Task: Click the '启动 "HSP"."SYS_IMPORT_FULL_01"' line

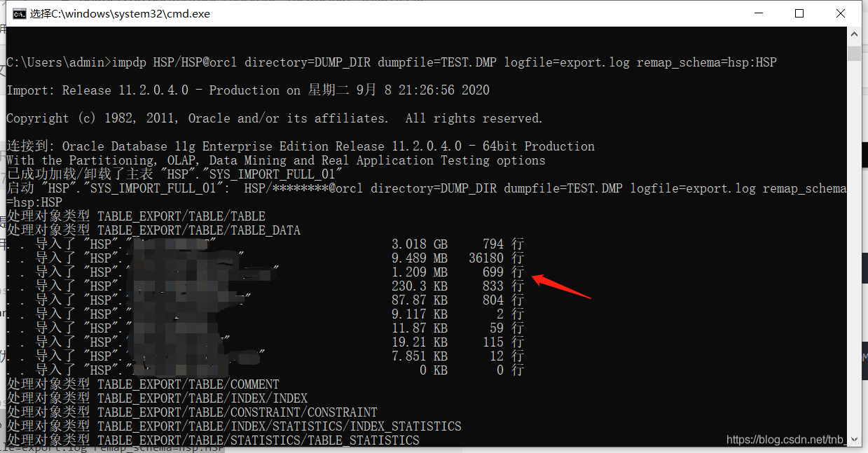Action: [426, 188]
